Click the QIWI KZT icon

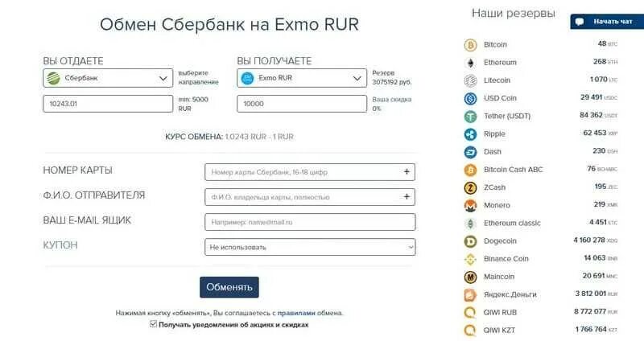pyautogui.click(x=470, y=331)
